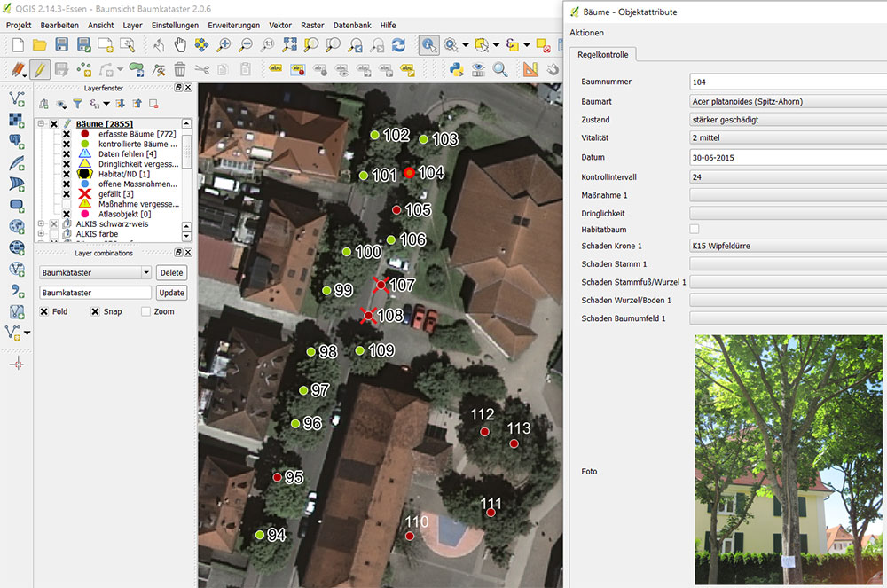
Task: Click the Delete button
Action: [x=171, y=273]
